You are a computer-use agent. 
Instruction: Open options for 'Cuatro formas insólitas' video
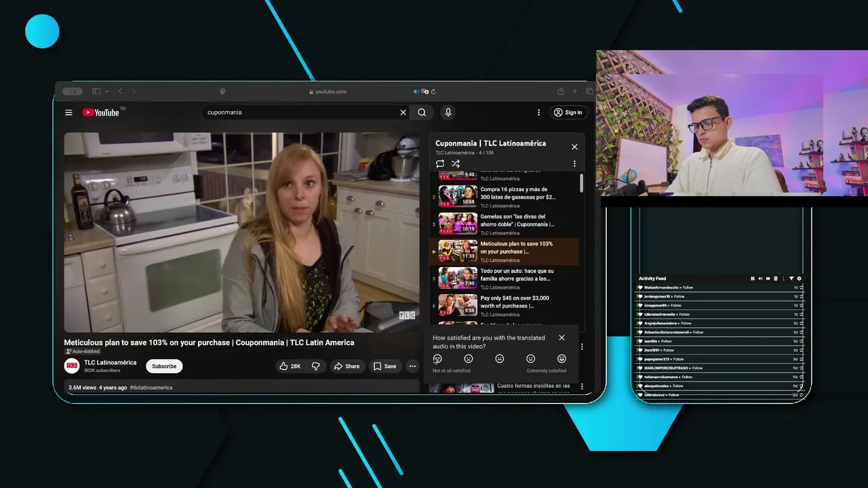click(582, 386)
